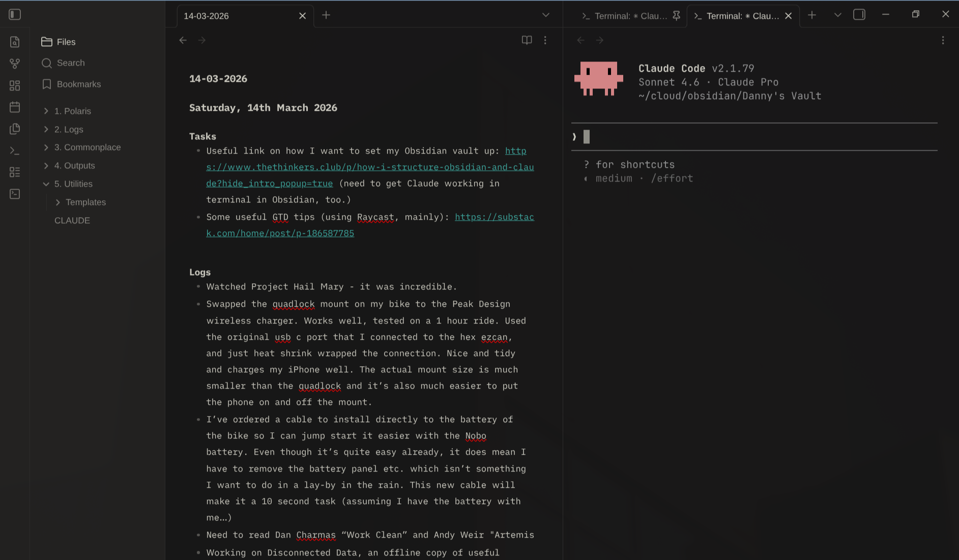Image resolution: width=959 pixels, height=560 pixels.
Task: Collapse the 5. Utilities folder
Action: click(46, 184)
